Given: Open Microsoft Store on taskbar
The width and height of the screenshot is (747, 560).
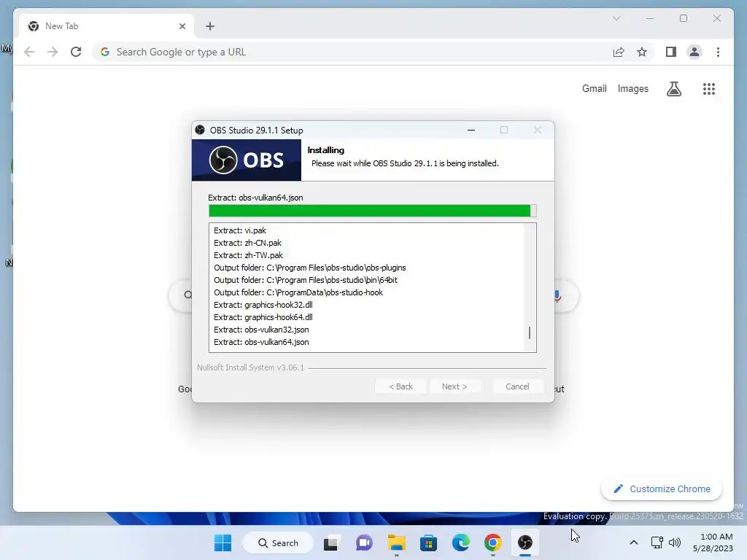Looking at the screenshot, I should click(428, 542).
